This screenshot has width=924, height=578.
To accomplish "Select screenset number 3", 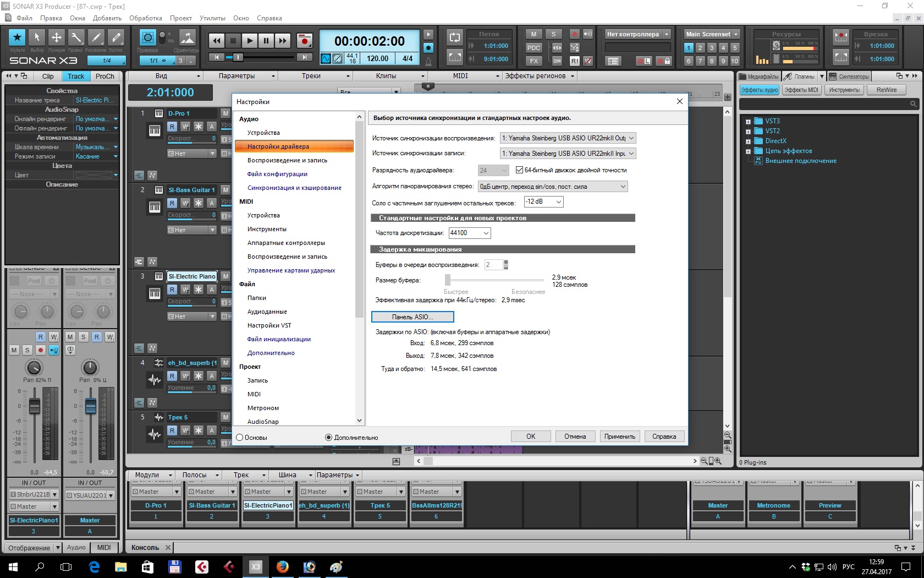I will coord(712,48).
